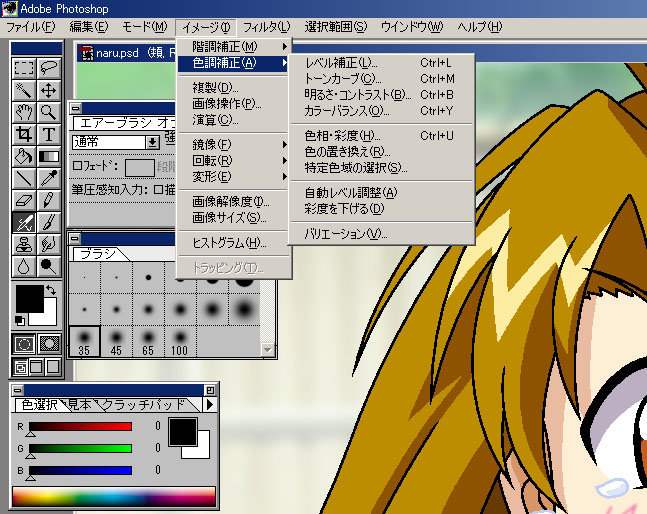647x514 pixels.
Task: Expand the 階調補正(M) submenu
Action: coord(235,47)
